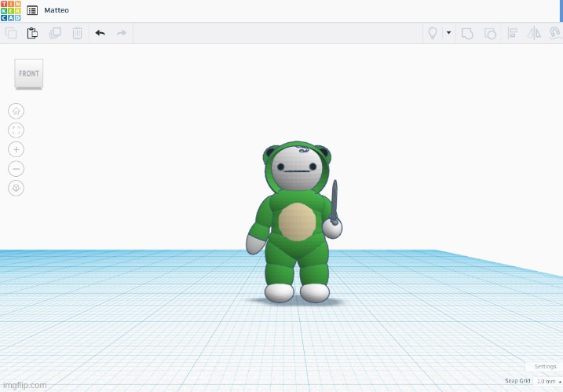Expand the visibility dropdown arrow

[x=448, y=33]
